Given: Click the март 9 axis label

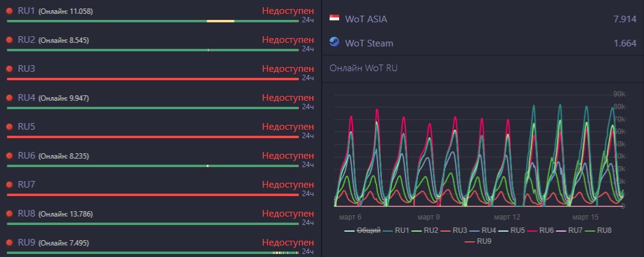Looking at the screenshot, I should 428,217.
